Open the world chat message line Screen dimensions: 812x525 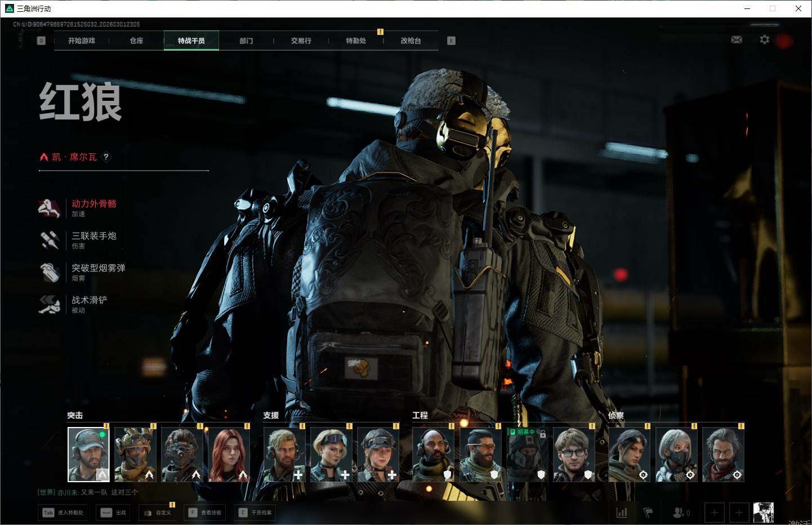88,492
